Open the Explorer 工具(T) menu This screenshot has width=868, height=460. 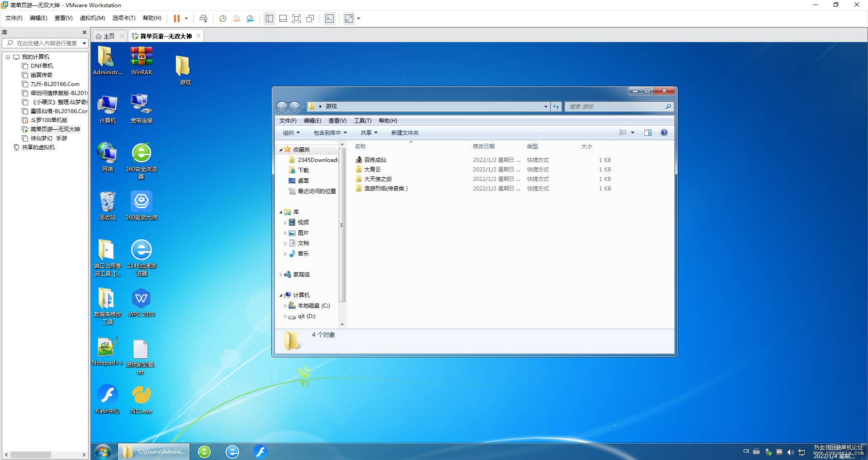tap(363, 121)
